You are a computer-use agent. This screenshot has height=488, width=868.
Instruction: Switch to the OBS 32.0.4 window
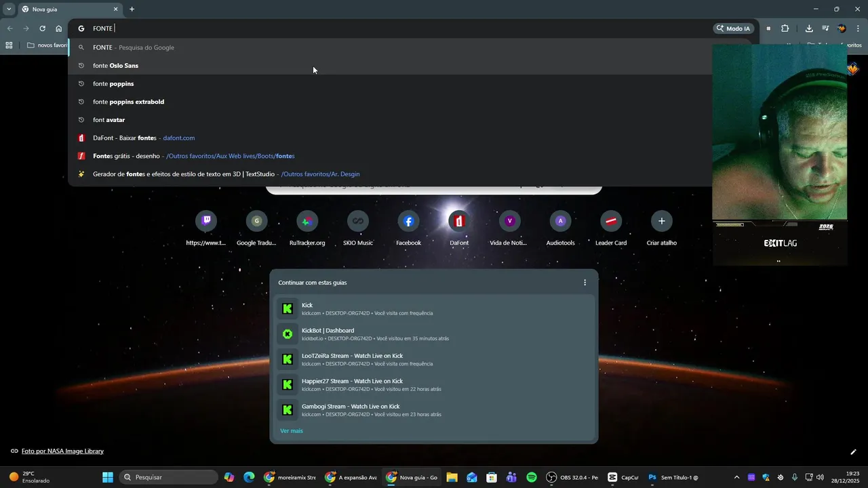(x=572, y=477)
